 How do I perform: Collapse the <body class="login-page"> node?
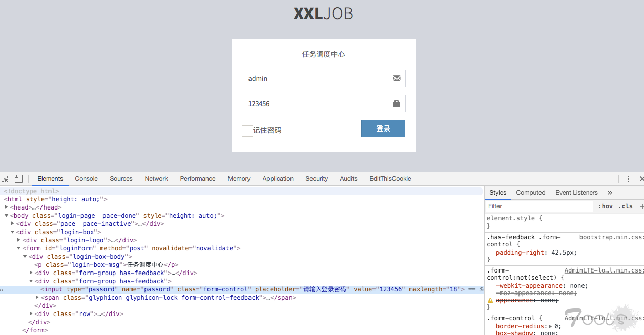pyautogui.click(x=6, y=216)
